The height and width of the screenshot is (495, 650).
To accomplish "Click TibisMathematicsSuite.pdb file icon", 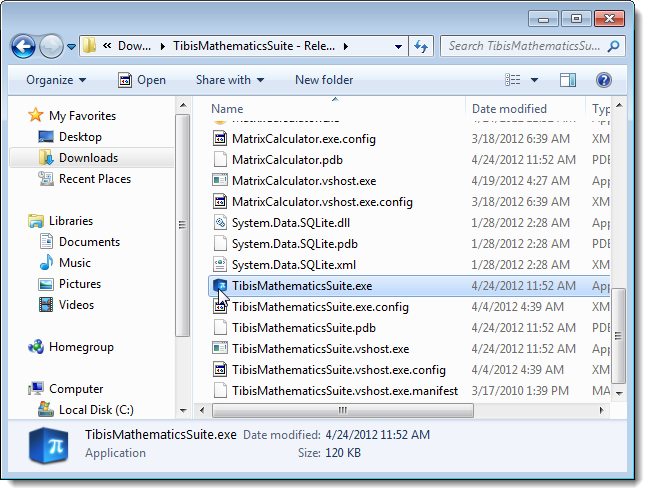I will coord(220,328).
